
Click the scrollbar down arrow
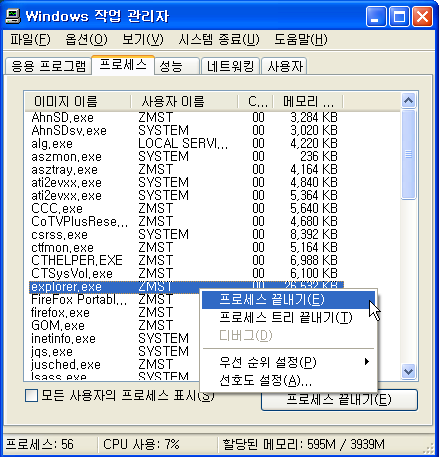[409, 371]
